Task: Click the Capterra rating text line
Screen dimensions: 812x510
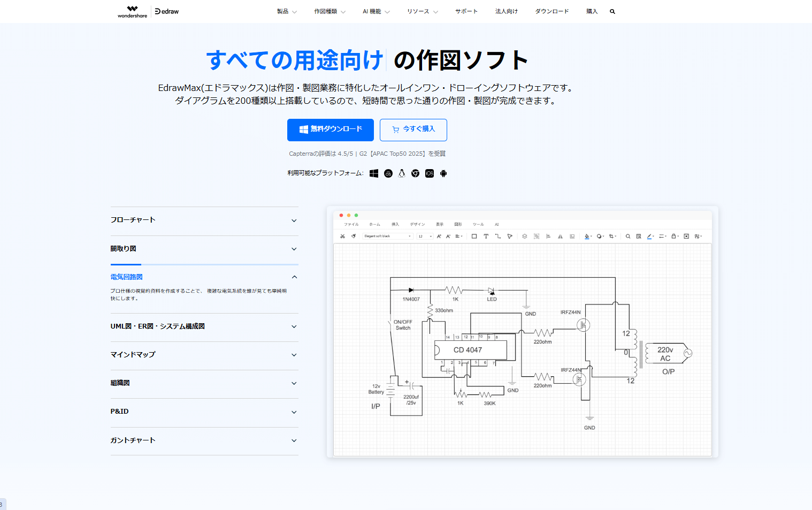Action: pyautogui.click(x=367, y=154)
